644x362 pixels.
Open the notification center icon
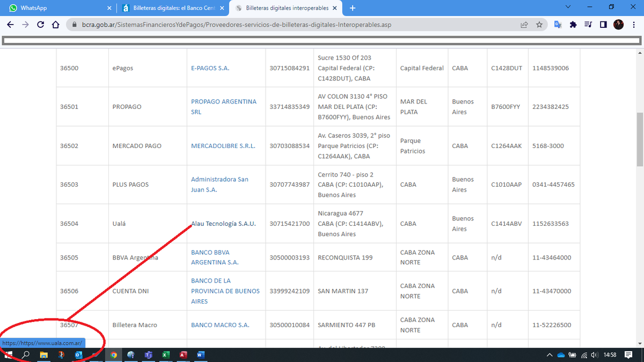pos(629,355)
